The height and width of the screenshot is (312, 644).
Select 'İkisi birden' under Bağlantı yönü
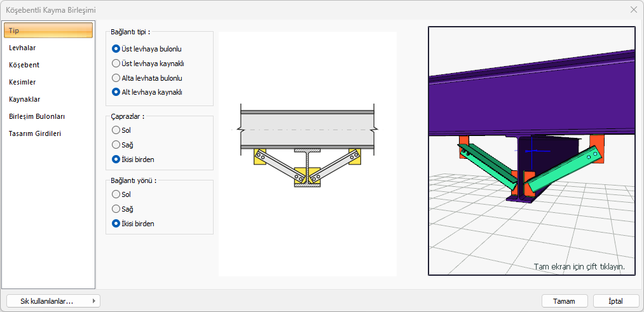pyautogui.click(x=116, y=224)
